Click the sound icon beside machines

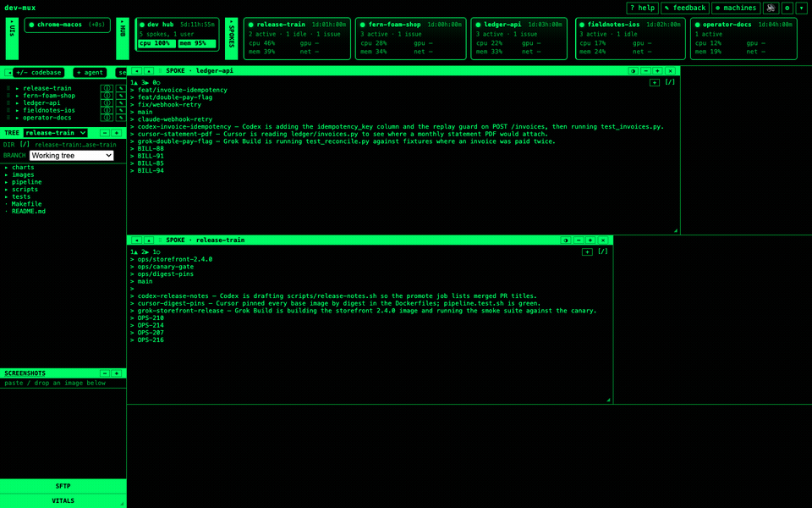click(x=771, y=8)
